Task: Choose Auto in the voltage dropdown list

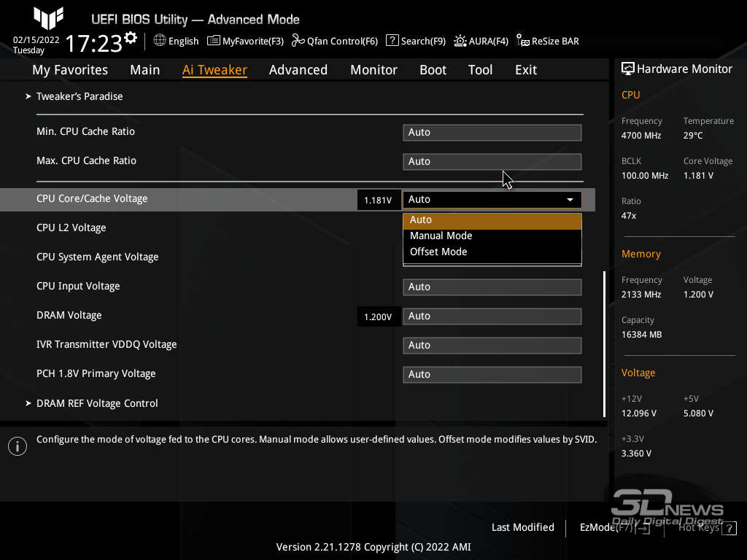Action: tap(492, 220)
